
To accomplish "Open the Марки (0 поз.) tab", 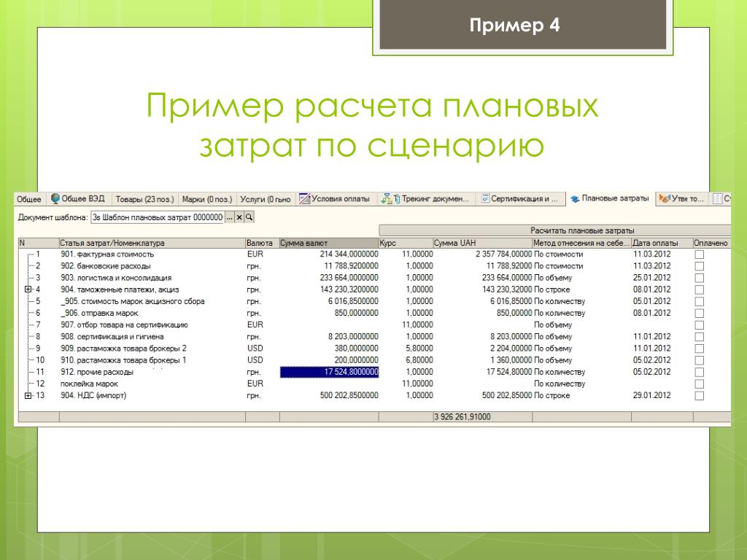I will (206, 199).
